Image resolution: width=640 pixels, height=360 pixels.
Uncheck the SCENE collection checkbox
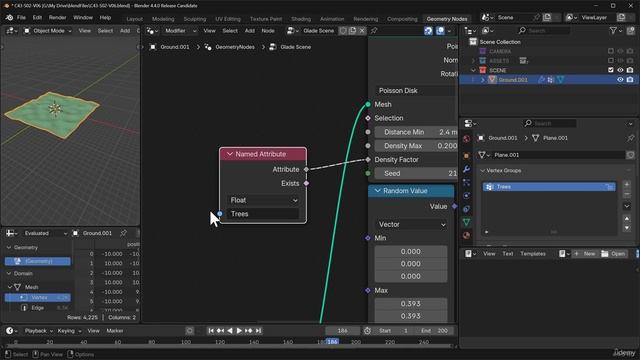611,70
